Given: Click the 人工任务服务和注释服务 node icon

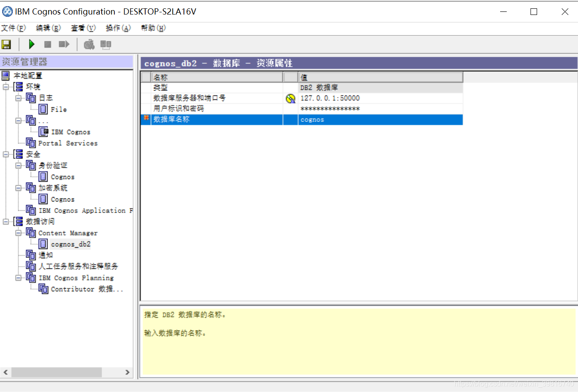Looking at the screenshot, I should point(31,266).
